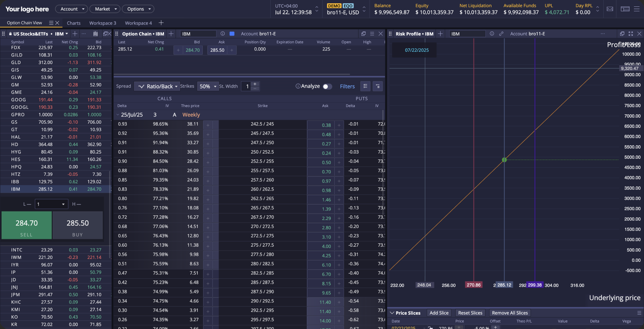
Task: Switch to the Charts tab
Action: coord(74,23)
